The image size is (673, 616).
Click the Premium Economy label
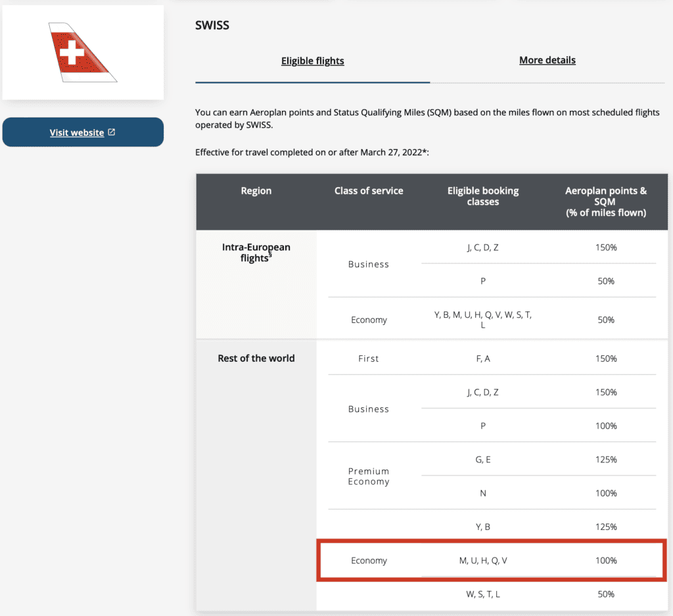368,476
